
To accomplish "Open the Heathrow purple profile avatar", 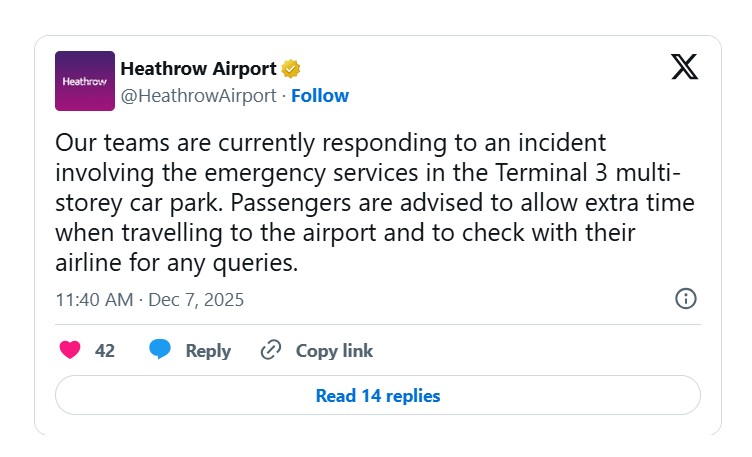I will pyautogui.click(x=84, y=81).
